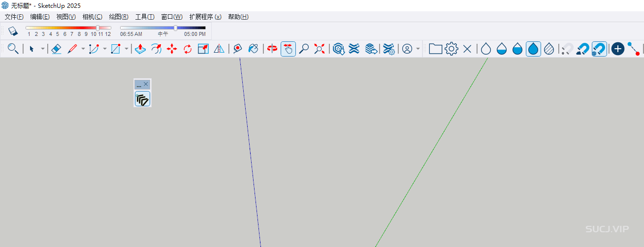The image size is (644, 247).
Task: Click the 05:00 PM time label
Action: point(195,34)
